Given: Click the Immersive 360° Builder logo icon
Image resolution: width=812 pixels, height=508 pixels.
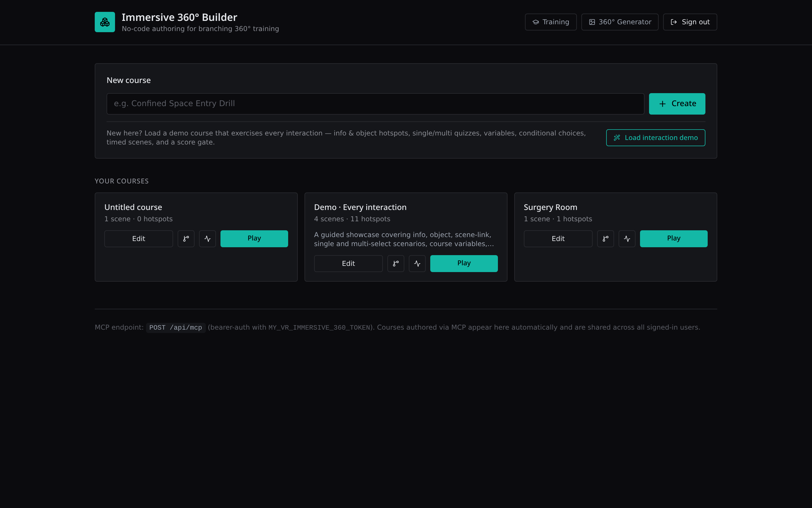Looking at the screenshot, I should pyautogui.click(x=105, y=22).
